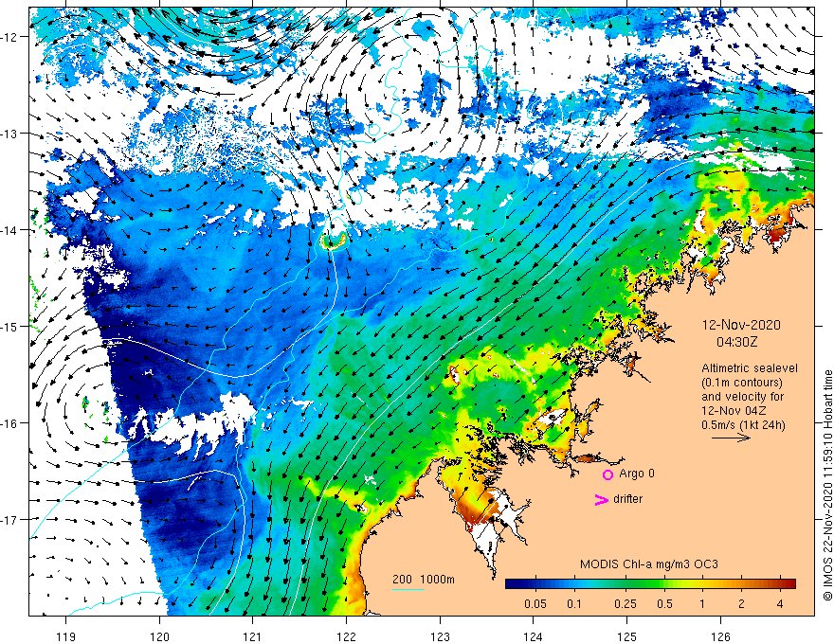This screenshot has height=644, width=834.
Task: Click the latitude axis label '-13'
Action: coord(10,134)
